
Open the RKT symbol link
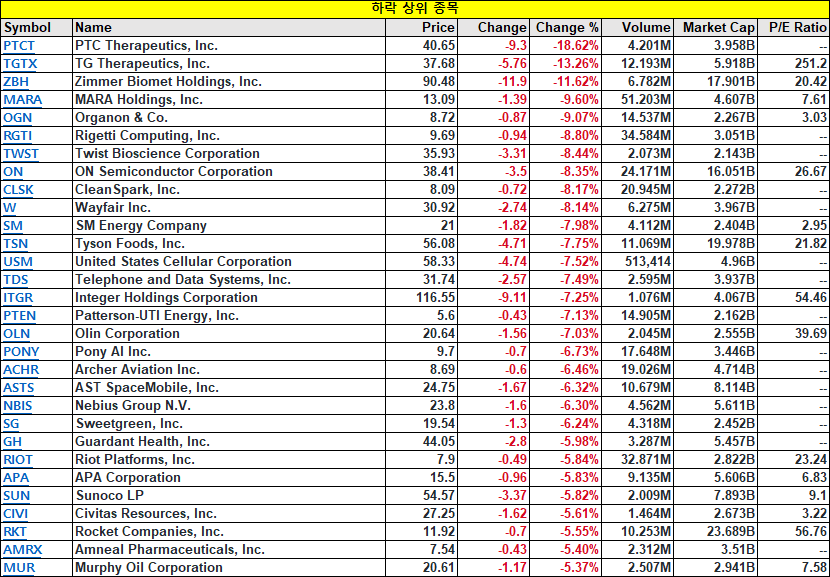click(x=15, y=531)
